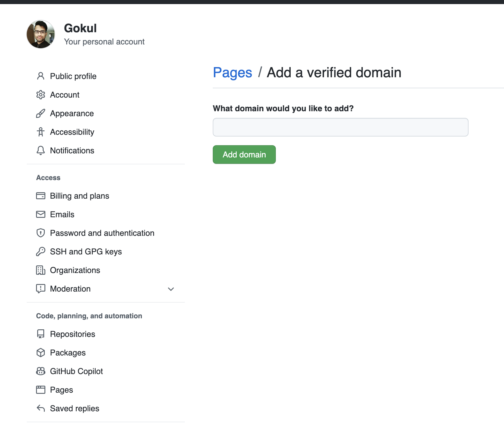The image size is (504, 424).
Task: Click the Pages browser icon in sidebar
Action: [41, 390]
